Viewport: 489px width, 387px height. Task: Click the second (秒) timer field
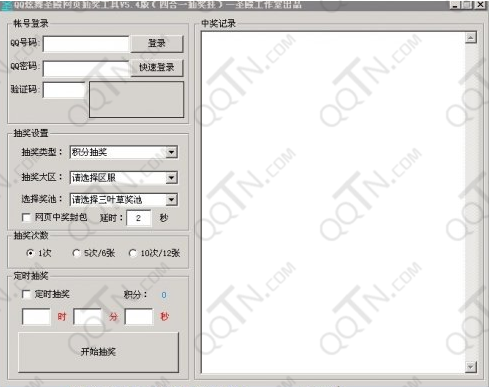139,317
